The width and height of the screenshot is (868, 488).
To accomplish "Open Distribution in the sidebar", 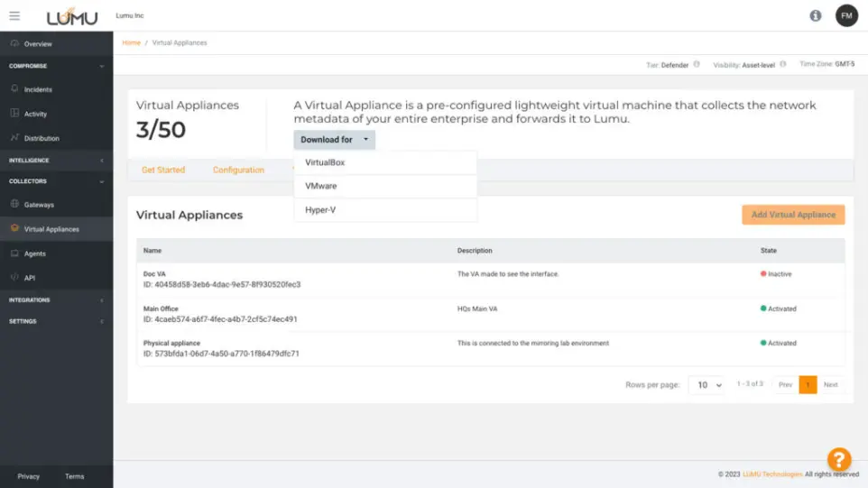I will pyautogui.click(x=42, y=138).
